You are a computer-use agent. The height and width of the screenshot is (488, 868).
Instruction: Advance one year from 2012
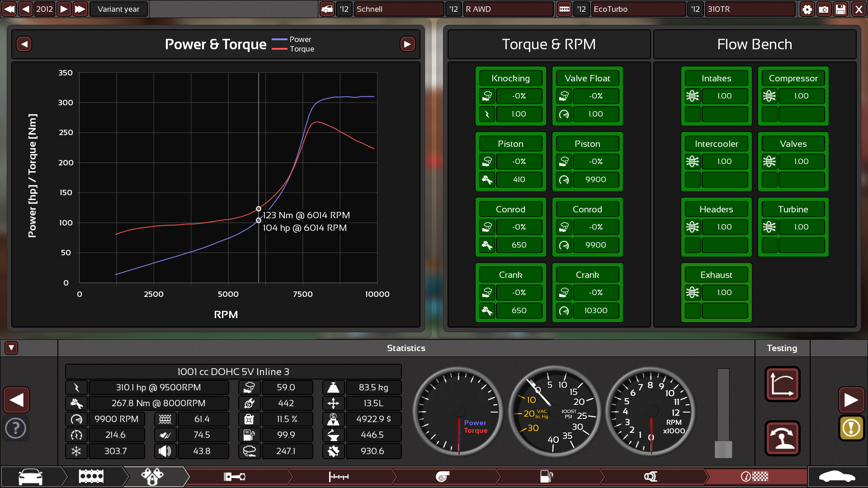64,9
